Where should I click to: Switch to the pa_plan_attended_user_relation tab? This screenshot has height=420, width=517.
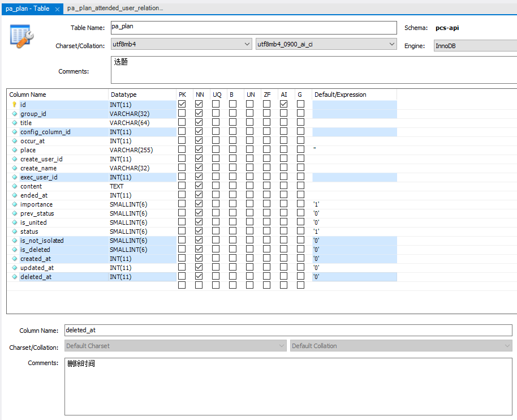click(x=115, y=8)
